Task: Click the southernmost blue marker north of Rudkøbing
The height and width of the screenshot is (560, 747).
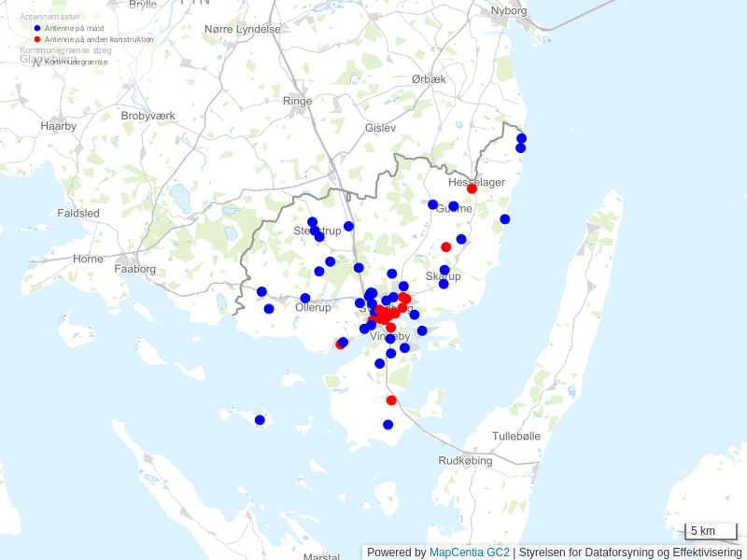Action: [x=388, y=425]
